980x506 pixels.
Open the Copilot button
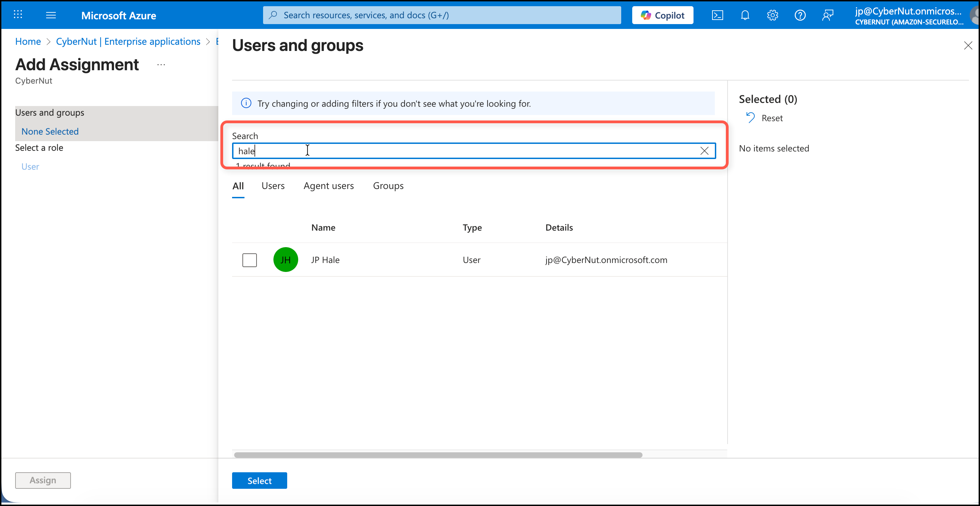click(662, 15)
